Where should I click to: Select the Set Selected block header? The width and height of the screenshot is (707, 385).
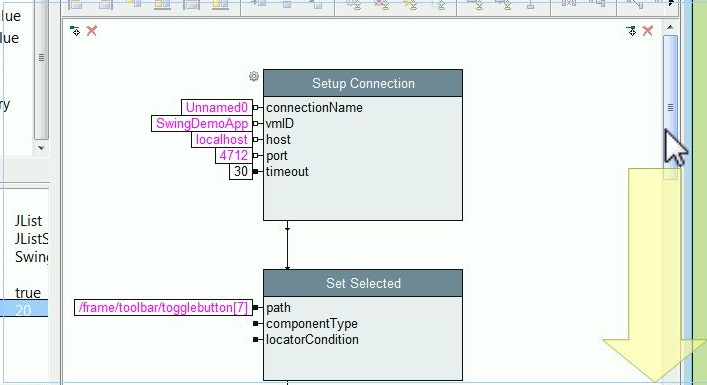coord(363,283)
